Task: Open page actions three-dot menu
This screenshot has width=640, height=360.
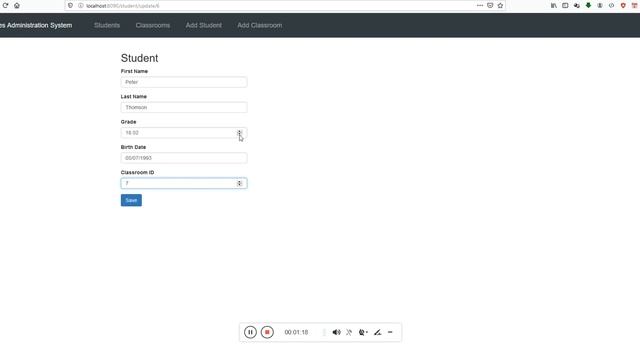Action: click(x=480, y=5)
